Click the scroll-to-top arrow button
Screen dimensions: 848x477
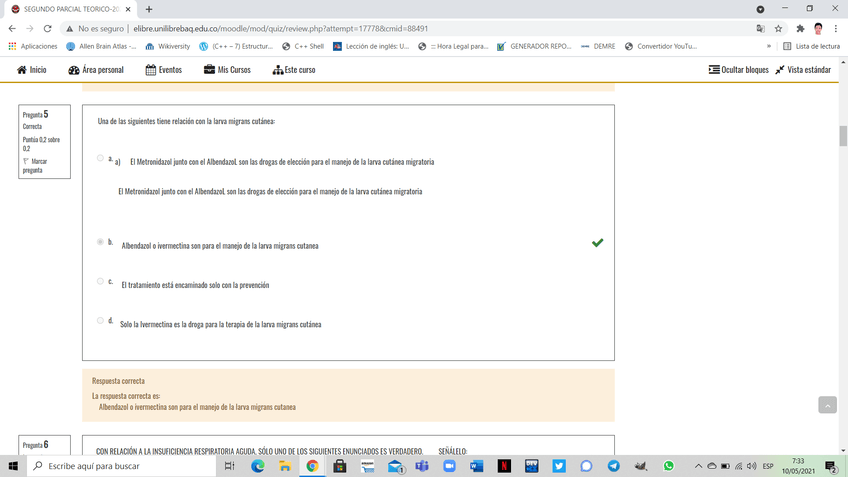(x=827, y=405)
